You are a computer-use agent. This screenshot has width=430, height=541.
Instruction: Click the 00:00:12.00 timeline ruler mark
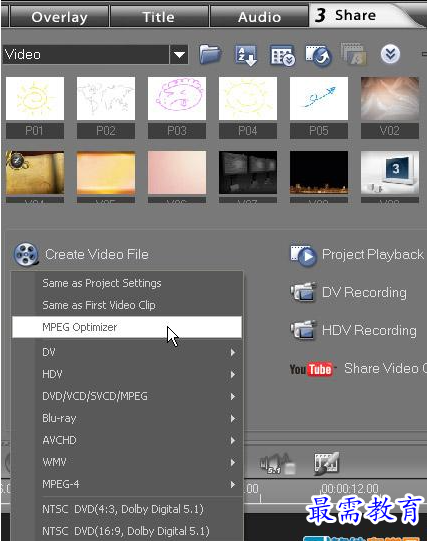click(x=350, y=489)
